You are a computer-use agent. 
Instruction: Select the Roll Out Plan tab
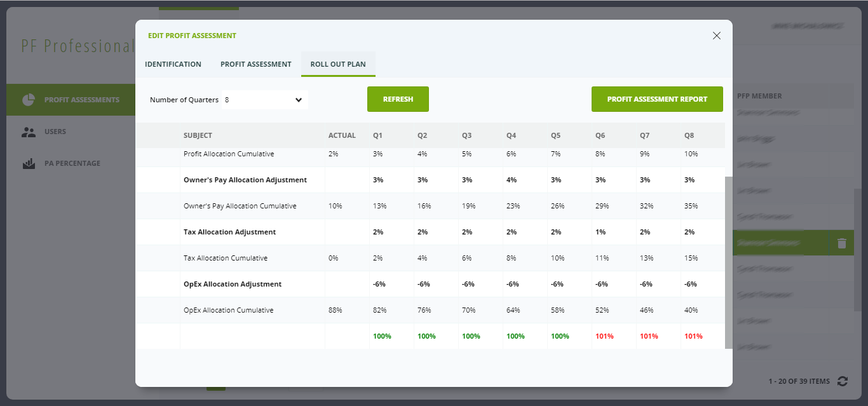pyautogui.click(x=338, y=64)
